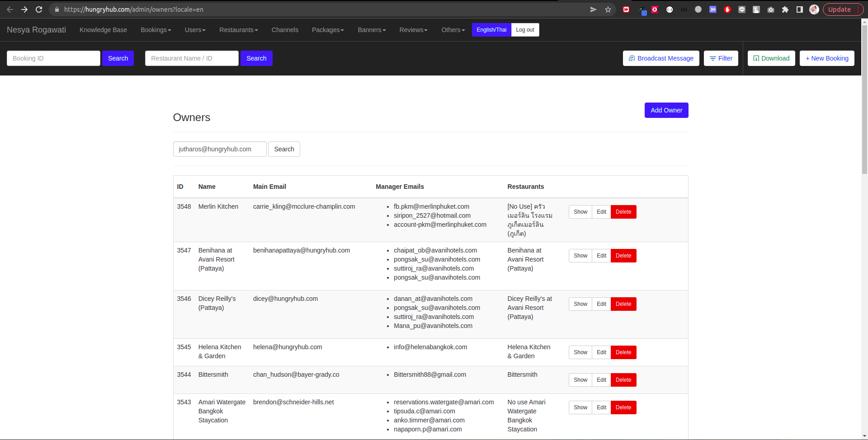
Task: Go to the Channels menu item
Action: (x=285, y=30)
